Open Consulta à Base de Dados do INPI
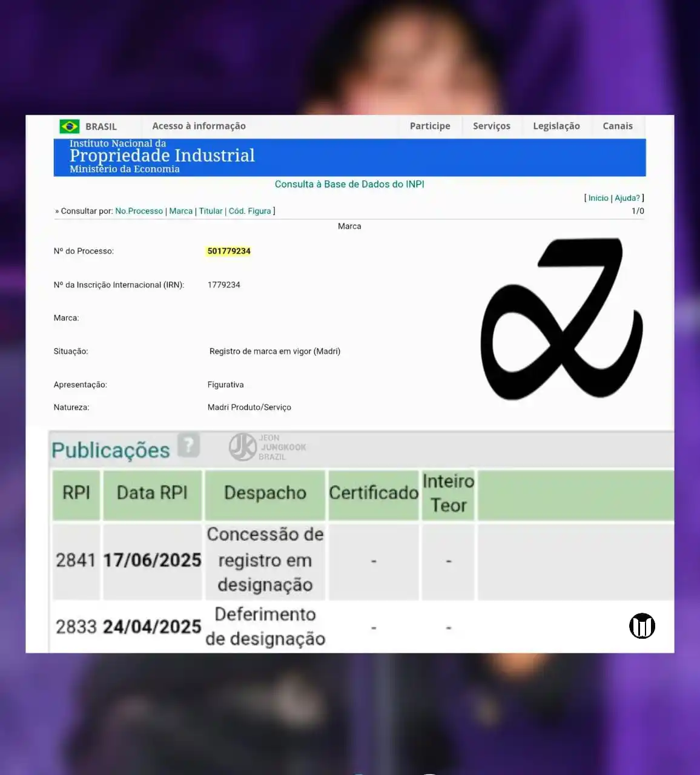 (x=349, y=184)
